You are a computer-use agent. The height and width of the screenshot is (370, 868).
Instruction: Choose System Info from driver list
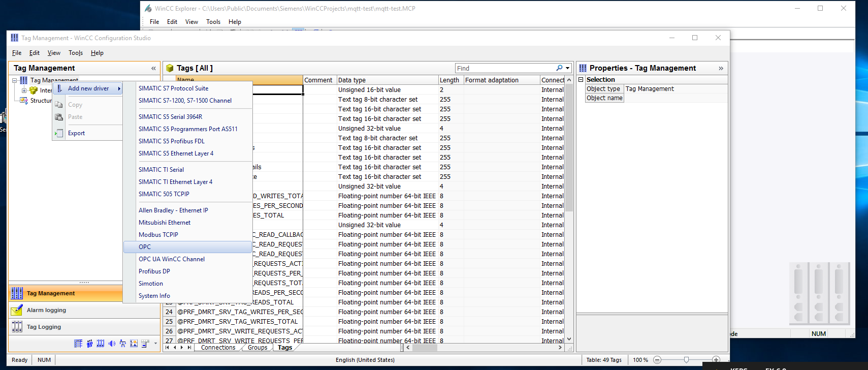tap(188, 296)
